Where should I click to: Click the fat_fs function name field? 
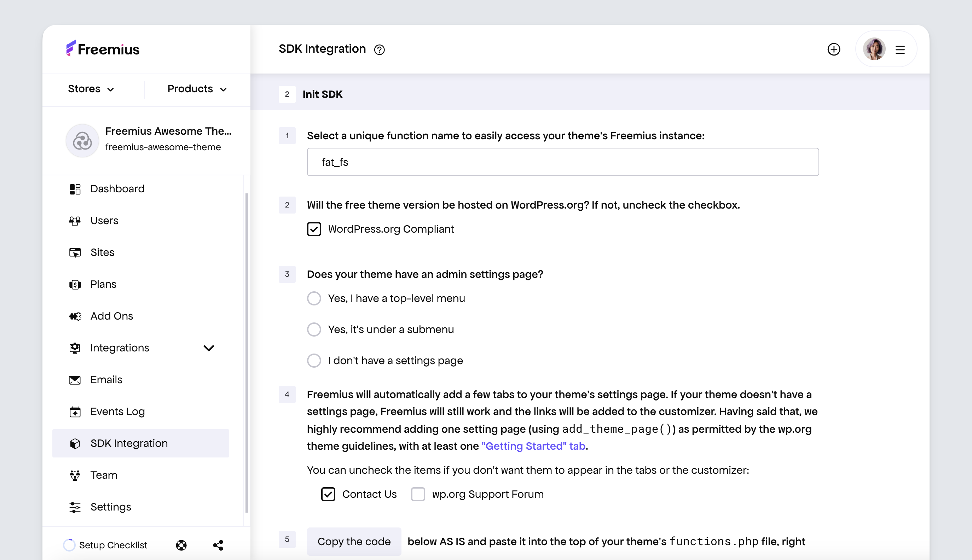[562, 162]
